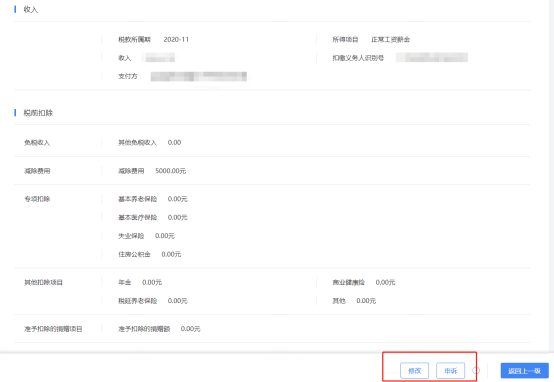Click the 失业保险 0.00元 entry

click(x=146, y=236)
